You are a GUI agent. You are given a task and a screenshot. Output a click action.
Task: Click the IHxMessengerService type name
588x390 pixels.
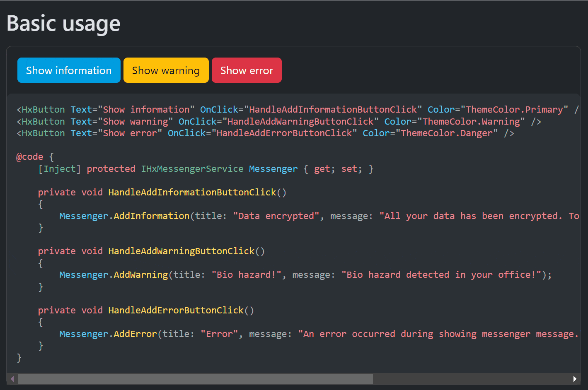pyautogui.click(x=192, y=169)
